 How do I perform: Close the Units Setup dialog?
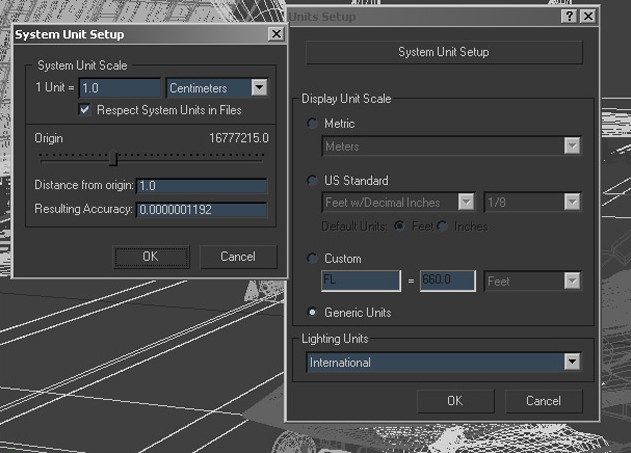point(588,16)
